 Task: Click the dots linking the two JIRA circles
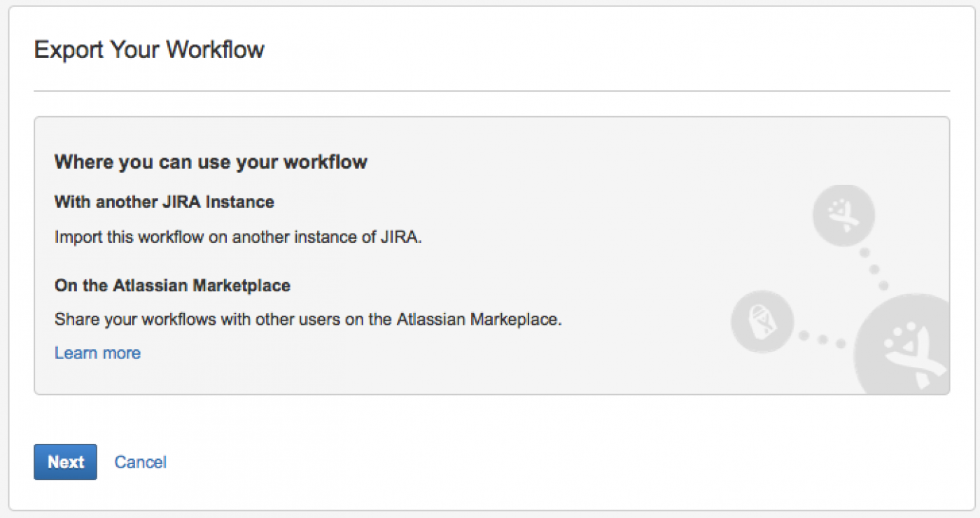874,269
